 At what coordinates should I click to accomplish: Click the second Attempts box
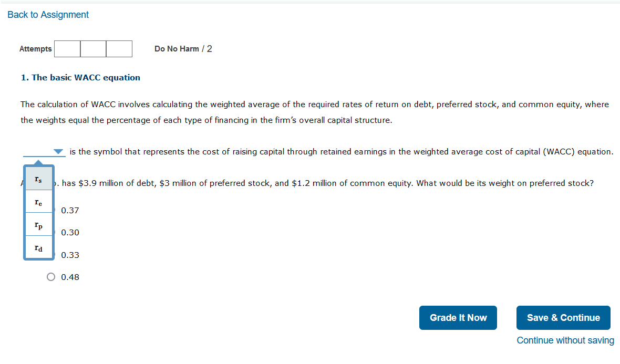point(93,48)
